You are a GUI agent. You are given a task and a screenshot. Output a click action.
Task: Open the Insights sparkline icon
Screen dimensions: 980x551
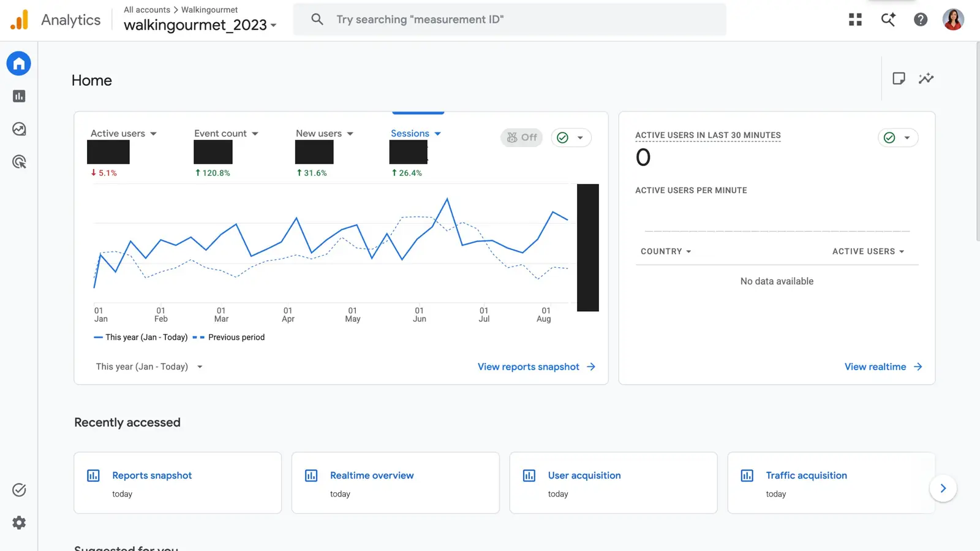pos(926,78)
